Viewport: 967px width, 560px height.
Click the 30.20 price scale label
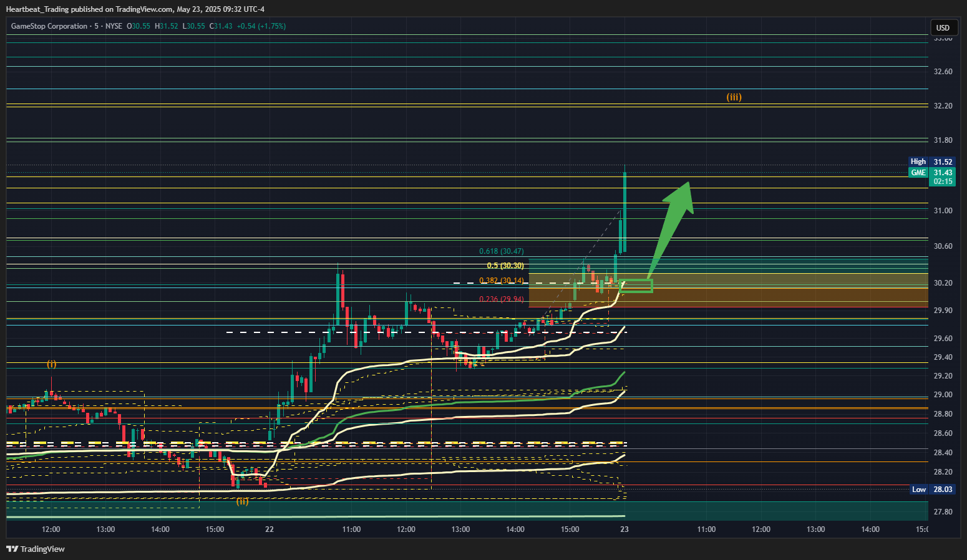click(943, 283)
